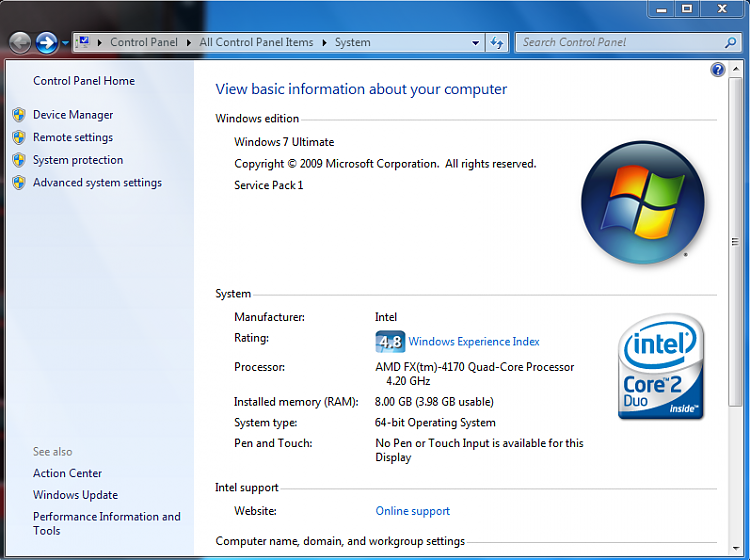
Task: Select the System breadcrumb item
Action: pyautogui.click(x=353, y=42)
